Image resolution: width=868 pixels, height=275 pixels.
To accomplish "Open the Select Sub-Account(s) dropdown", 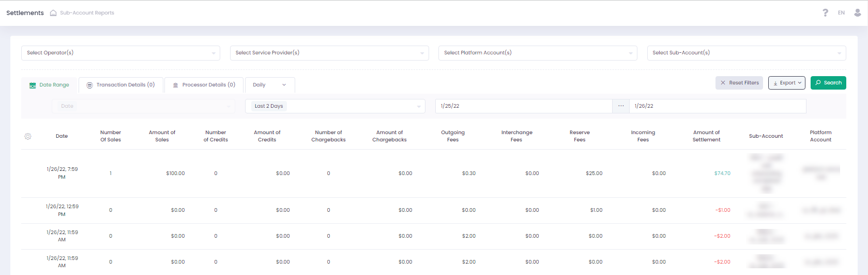I will pyautogui.click(x=746, y=53).
